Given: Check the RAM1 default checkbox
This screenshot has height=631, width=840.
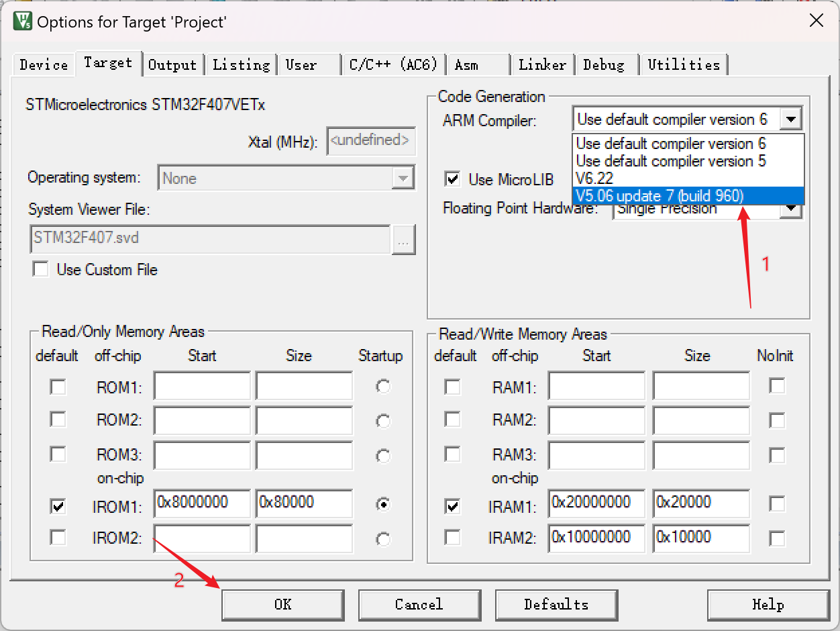Looking at the screenshot, I should pyautogui.click(x=453, y=387).
